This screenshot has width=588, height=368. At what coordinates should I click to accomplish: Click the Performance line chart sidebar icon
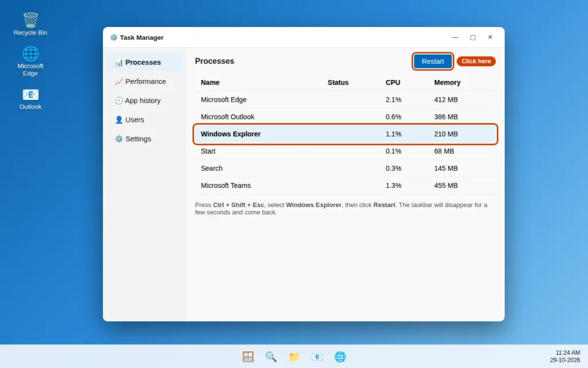tap(119, 82)
